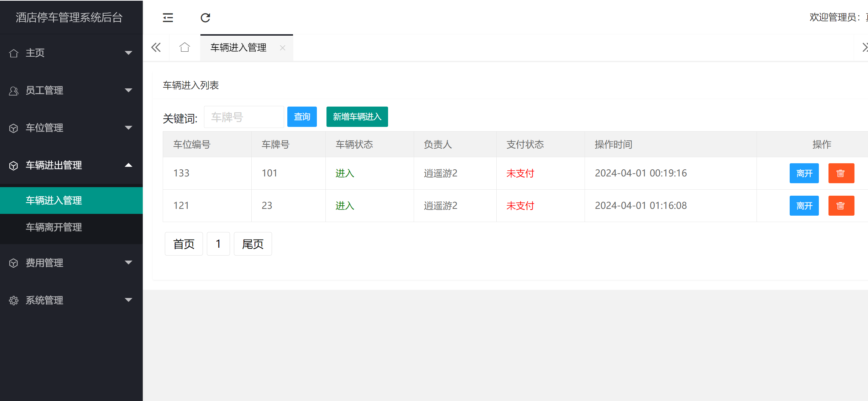Screen dimensions: 868x401
Task: Expand the 费用管理 sidebar menu
Action: point(71,263)
